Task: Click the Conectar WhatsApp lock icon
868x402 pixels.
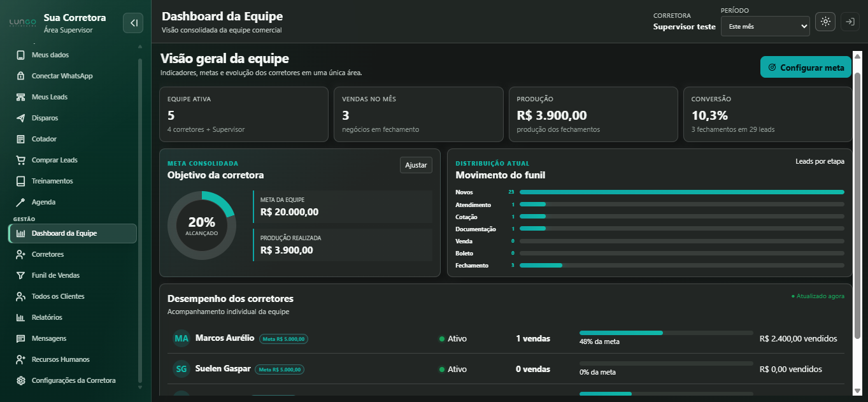Action: click(20, 76)
